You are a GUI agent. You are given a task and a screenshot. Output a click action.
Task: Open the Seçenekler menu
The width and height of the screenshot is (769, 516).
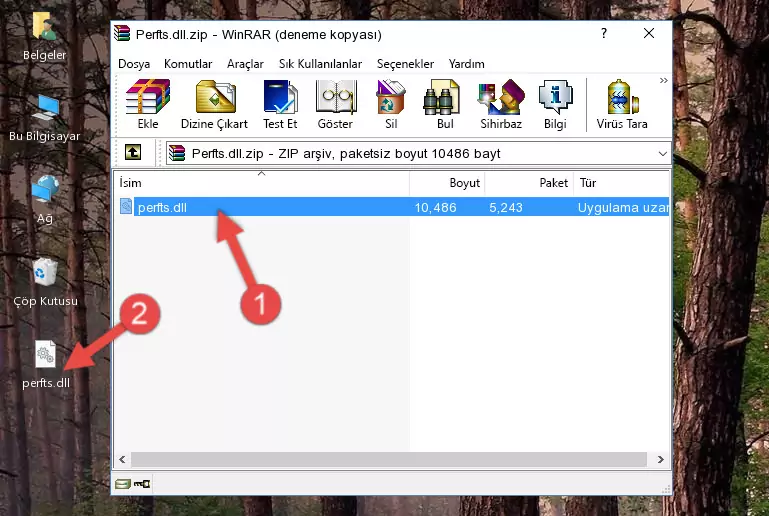[x=405, y=64]
